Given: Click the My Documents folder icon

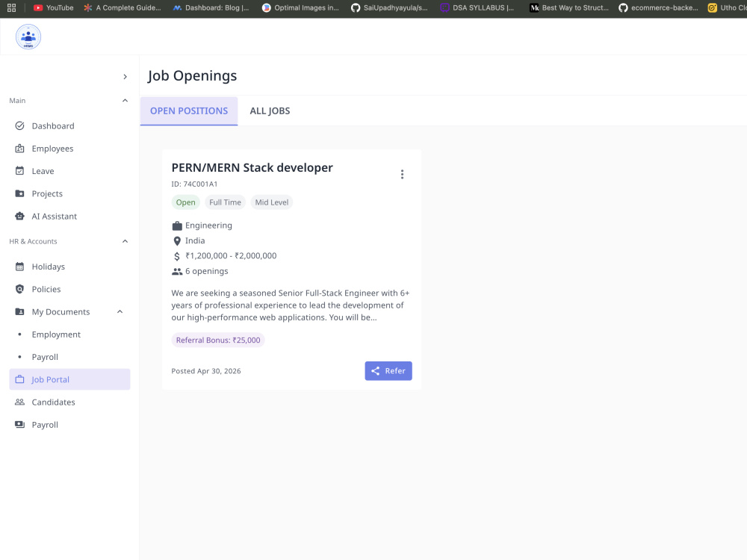Looking at the screenshot, I should 19,312.
